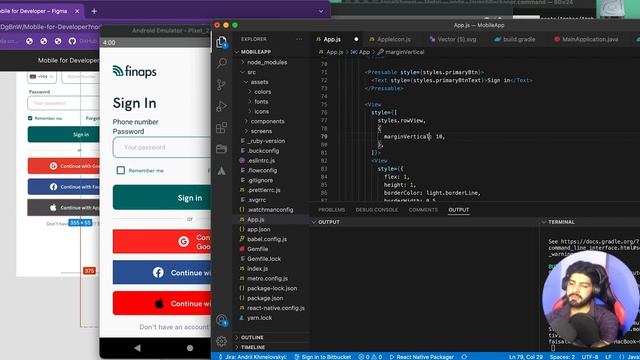Screen dimensions: 640x360
Task: Collapse the OUTPUT panel section
Action: coord(329,222)
